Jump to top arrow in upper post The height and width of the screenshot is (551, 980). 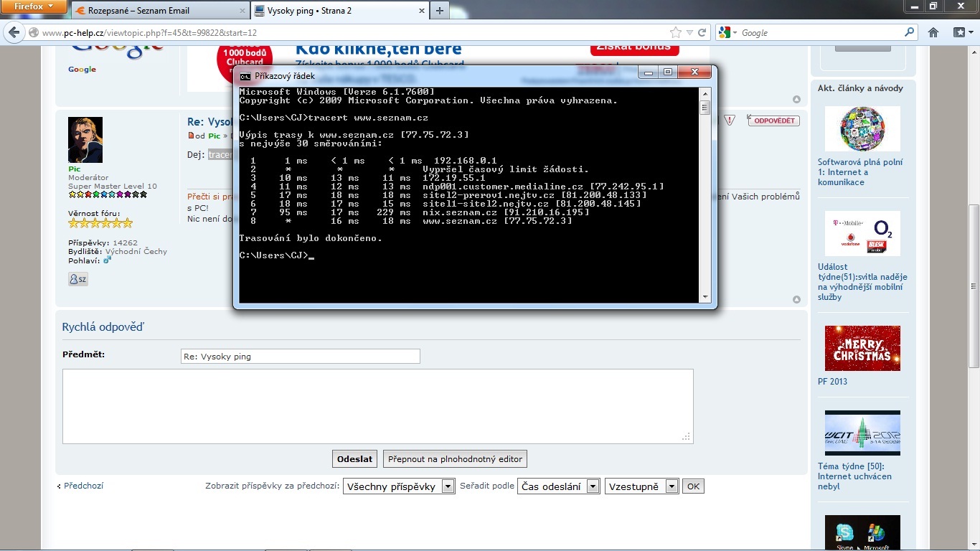(796, 100)
